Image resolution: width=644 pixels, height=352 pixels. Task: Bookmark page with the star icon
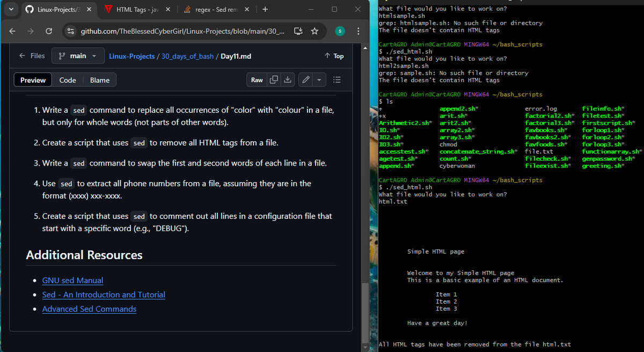(x=313, y=31)
